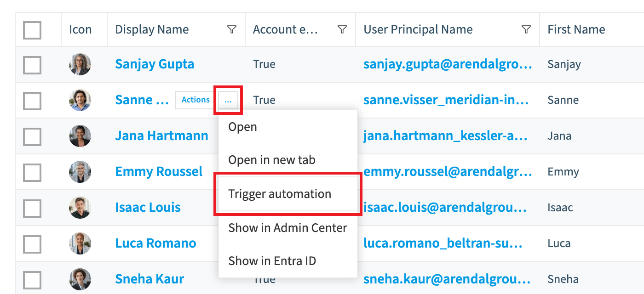
Task: Select the Sanne row checkbox
Action: pyautogui.click(x=32, y=101)
